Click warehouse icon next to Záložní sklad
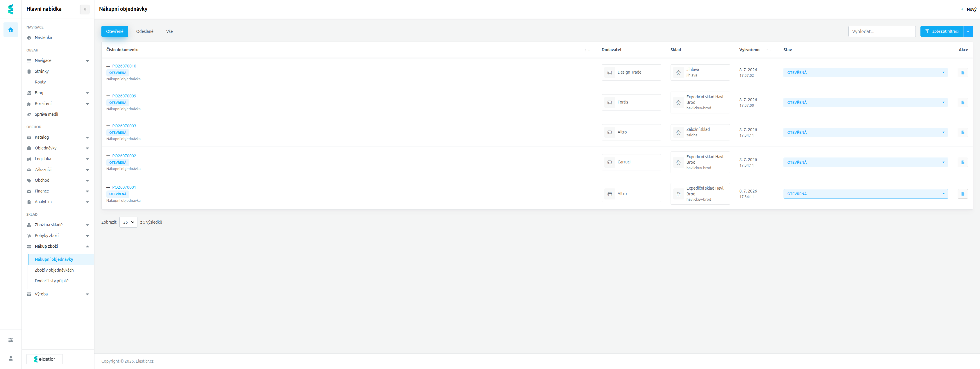 point(678,133)
